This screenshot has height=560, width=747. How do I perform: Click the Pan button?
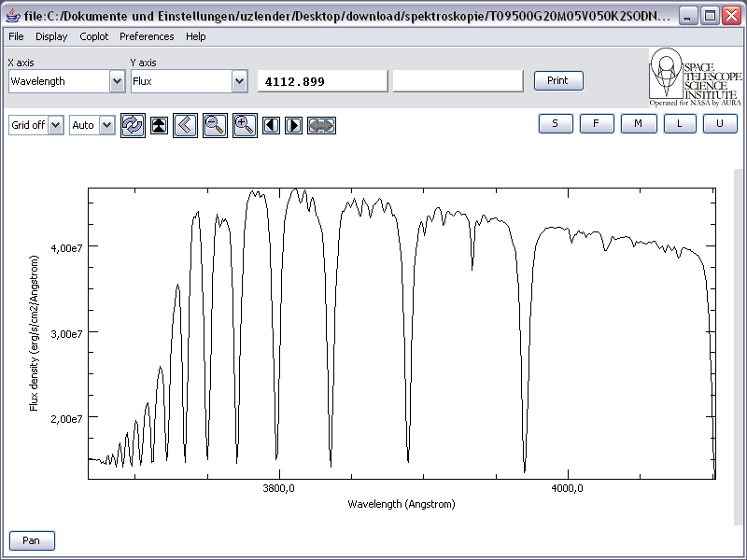(x=32, y=540)
